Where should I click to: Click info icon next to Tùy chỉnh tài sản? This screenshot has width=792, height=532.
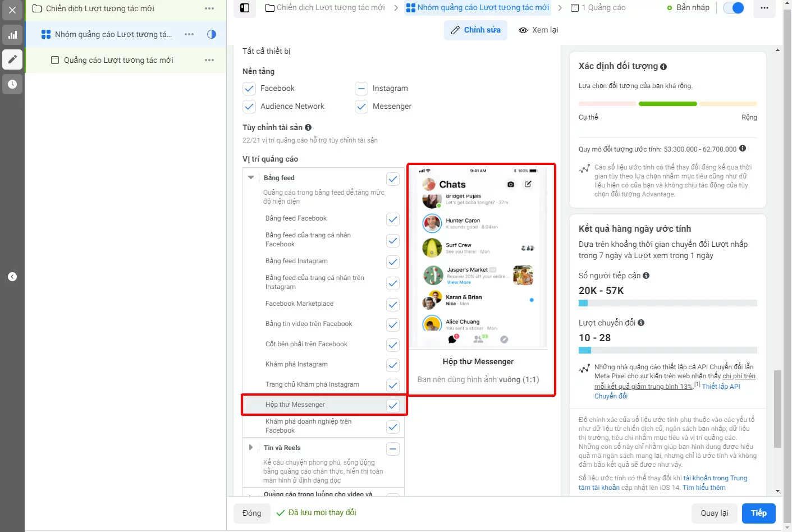[x=308, y=127]
